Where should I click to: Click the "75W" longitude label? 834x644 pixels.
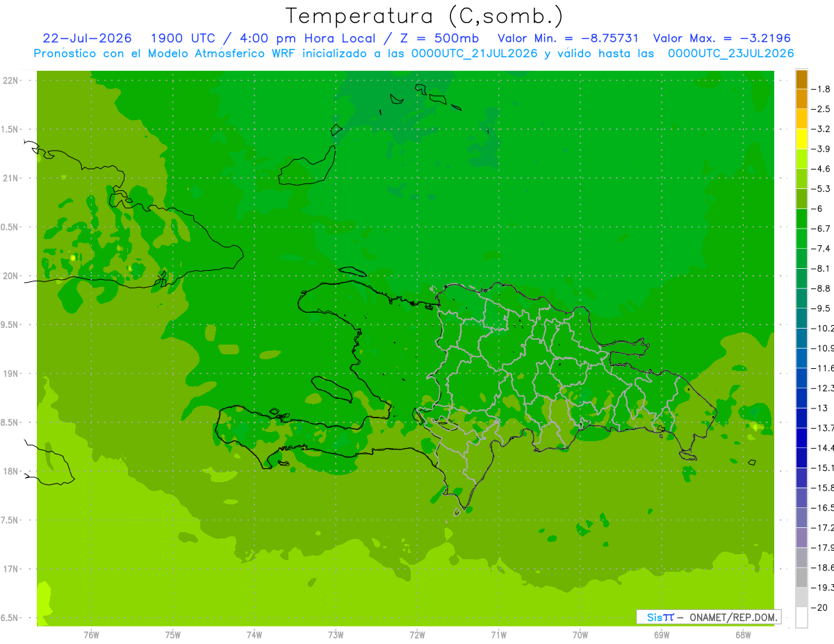click(172, 634)
